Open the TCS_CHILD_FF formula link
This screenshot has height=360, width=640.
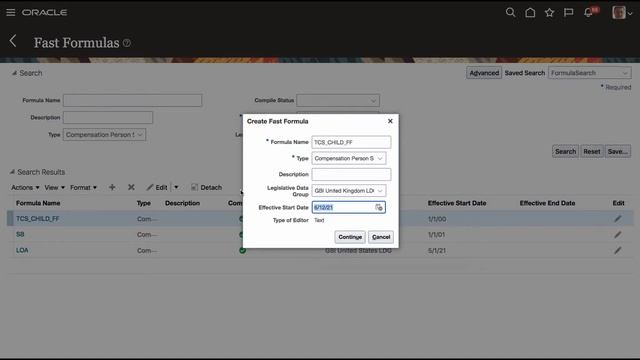coord(38,219)
